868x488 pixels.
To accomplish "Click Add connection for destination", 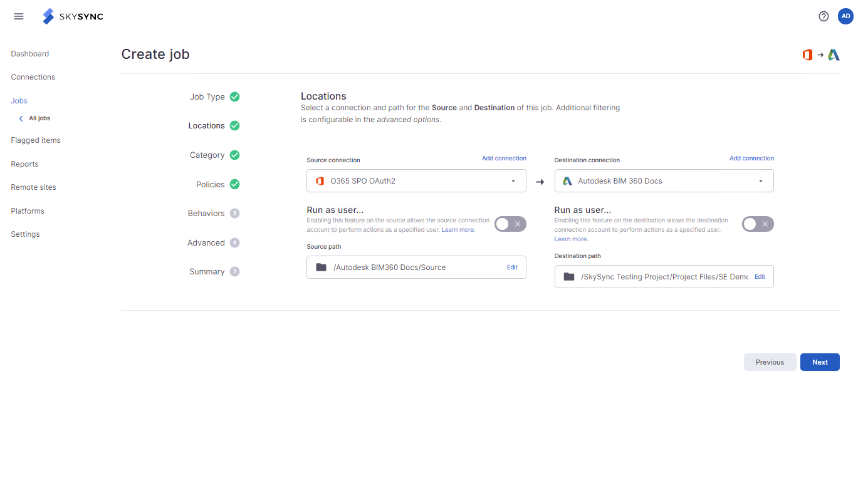I will [x=751, y=158].
